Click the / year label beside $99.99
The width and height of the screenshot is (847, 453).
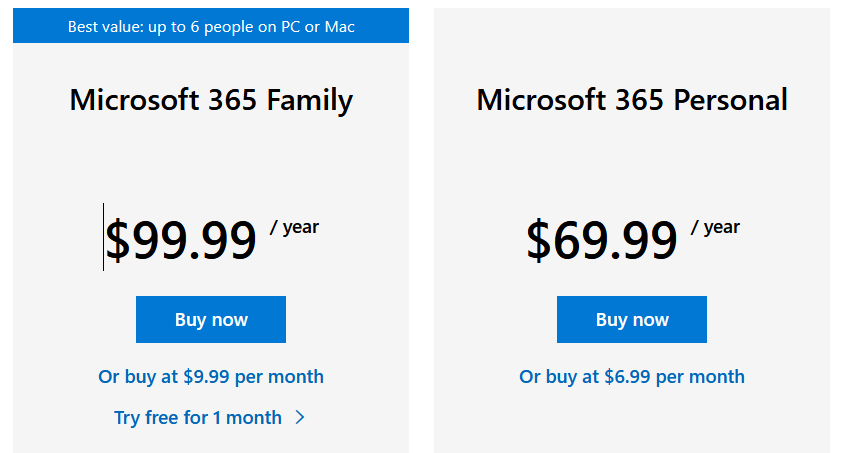pyautogui.click(x=295, y=227)
